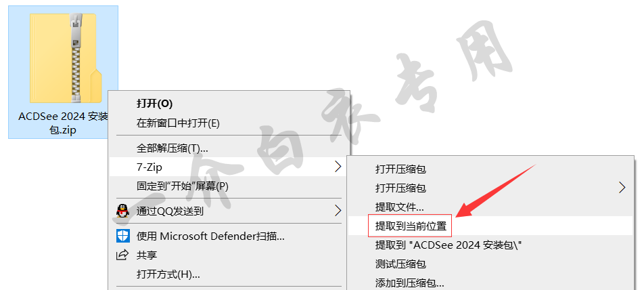Expand the arrow beside the second 打开压缩包
Screen dimensions: 644x290
click(622, 188)
